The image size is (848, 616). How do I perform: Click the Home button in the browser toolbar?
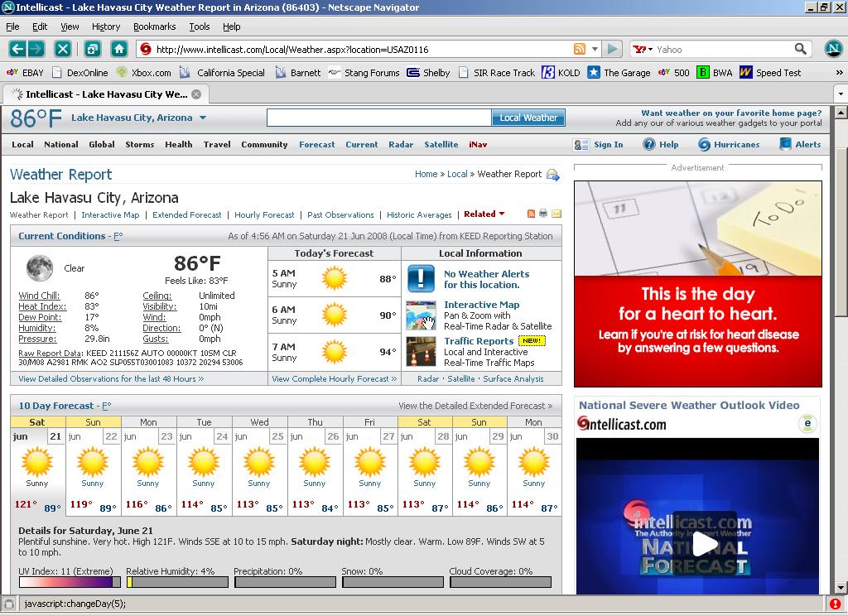pos(119,49)
